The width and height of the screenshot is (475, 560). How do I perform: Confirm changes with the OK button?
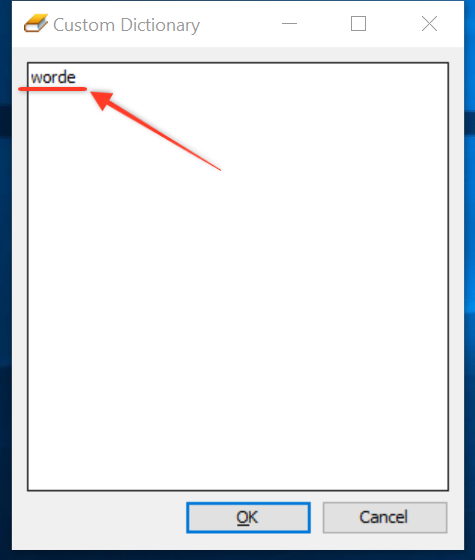(x=248, y=518)
